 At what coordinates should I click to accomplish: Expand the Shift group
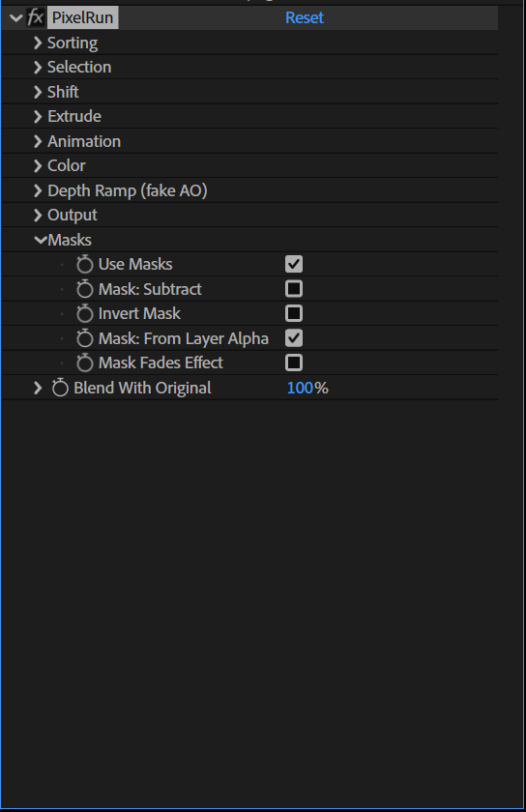point(38,92)
